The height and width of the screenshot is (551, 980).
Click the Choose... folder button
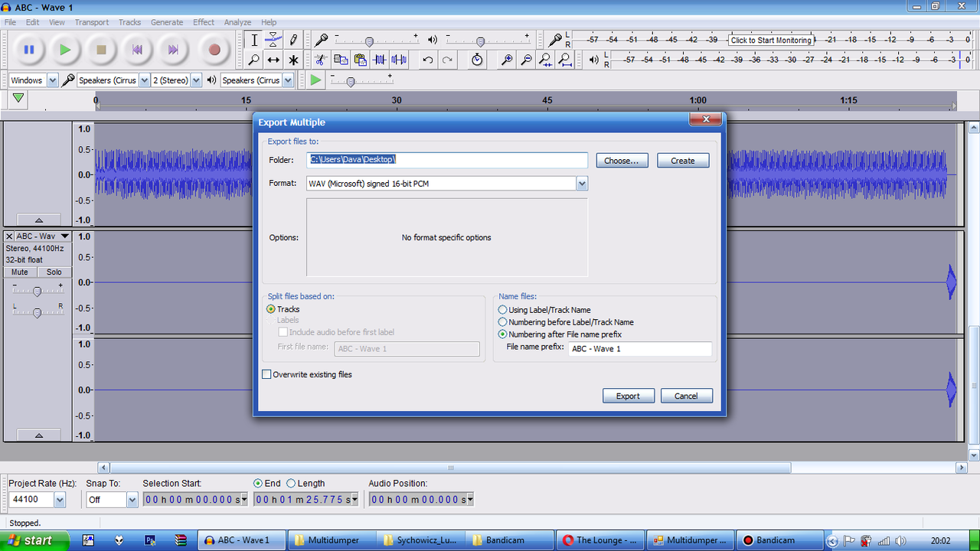[x=622, y=161]
